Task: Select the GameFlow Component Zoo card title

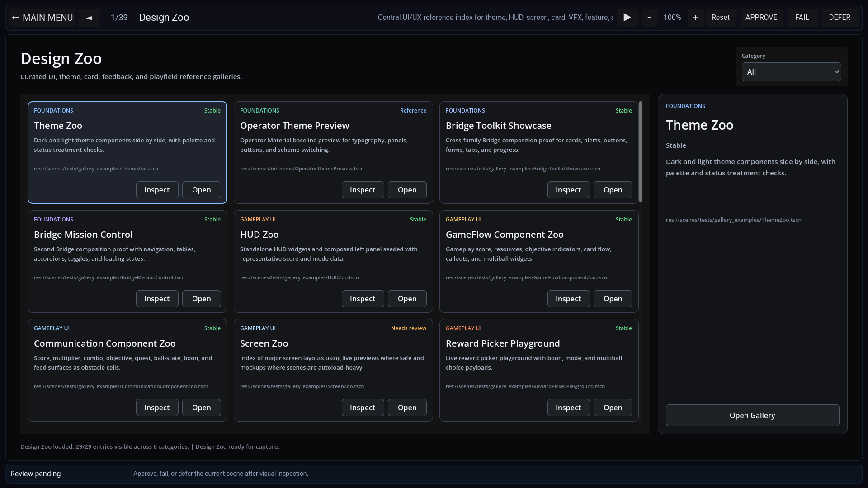Action: pos(505,235)
